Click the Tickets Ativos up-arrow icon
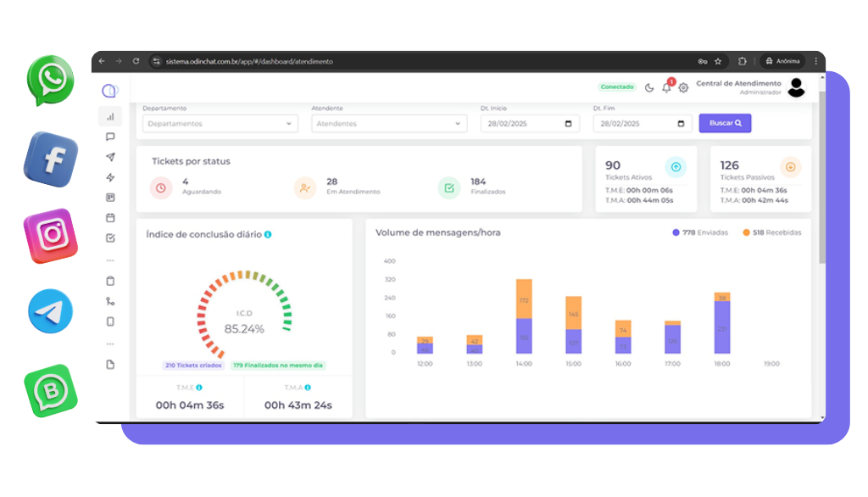The image size is (868, 497). (676, 167)
